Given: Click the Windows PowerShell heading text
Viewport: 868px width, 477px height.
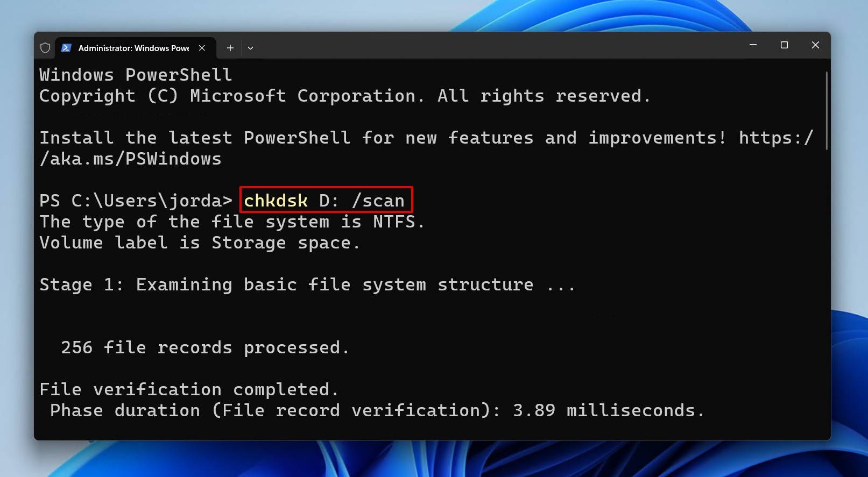Looking at the screenshot, I should tap(135, 74).
